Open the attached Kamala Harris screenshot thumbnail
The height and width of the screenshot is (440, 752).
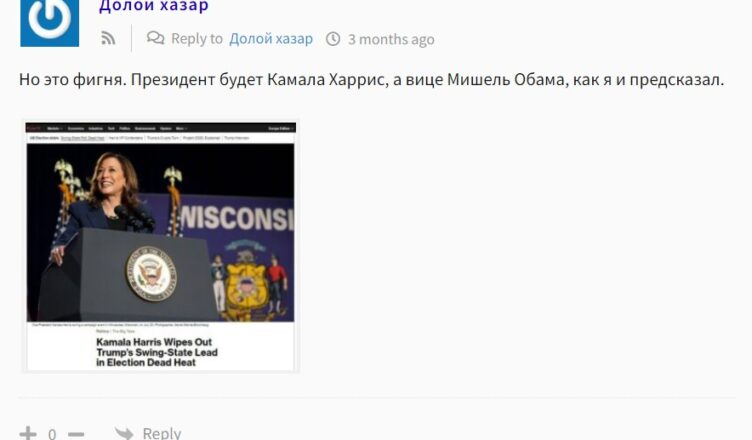161,246
